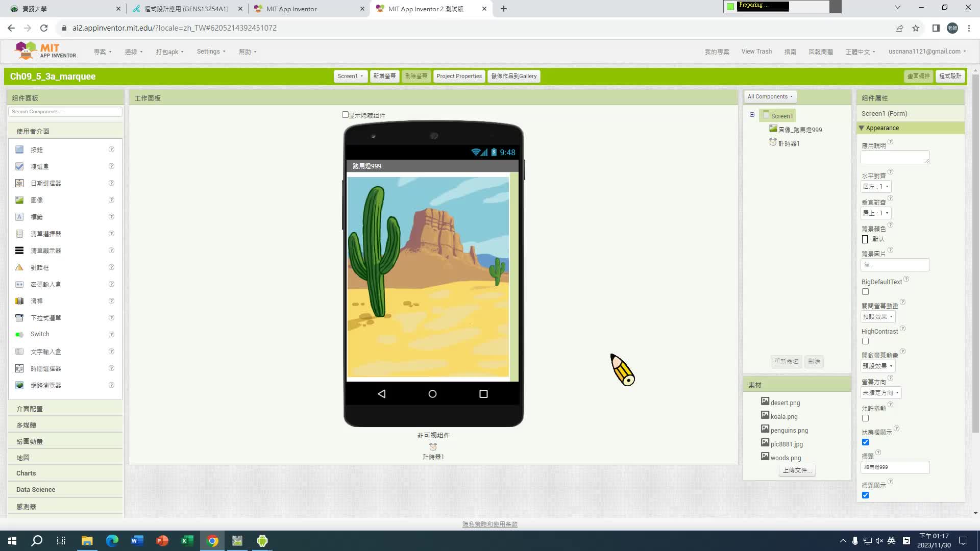Image resolution: width=980 pixels, height=551 pixels.
Task: Switch to the Blocks editor button
Action: point(950,76)
